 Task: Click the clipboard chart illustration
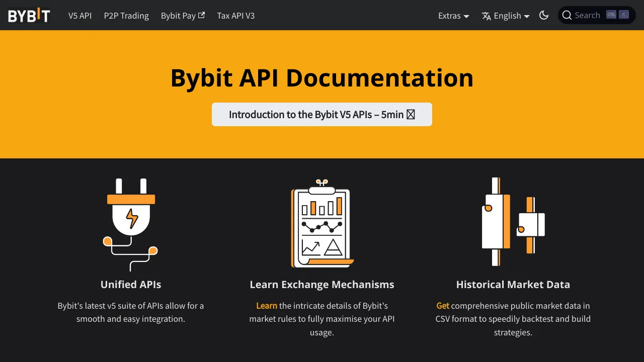pyautogui.click(x=322, y=224)
